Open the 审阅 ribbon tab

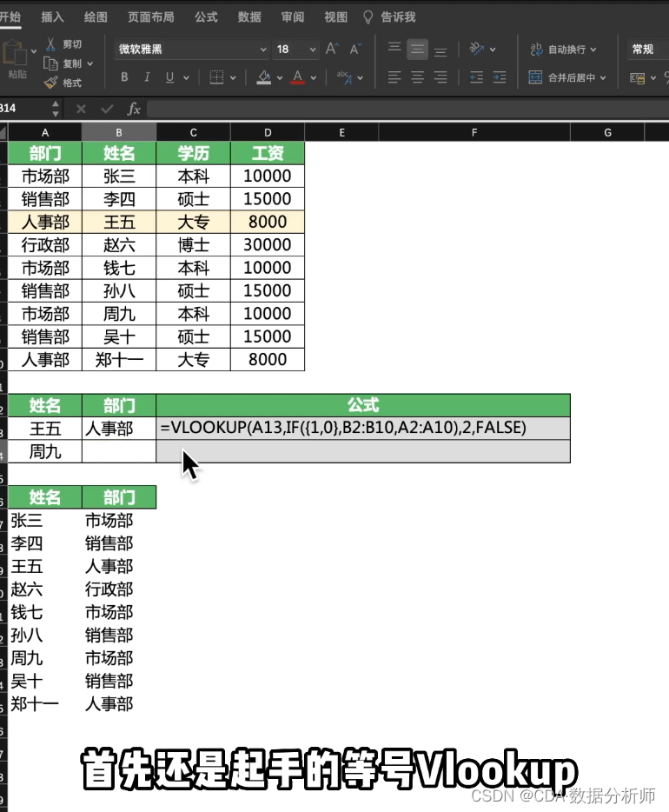coord(292,17)
